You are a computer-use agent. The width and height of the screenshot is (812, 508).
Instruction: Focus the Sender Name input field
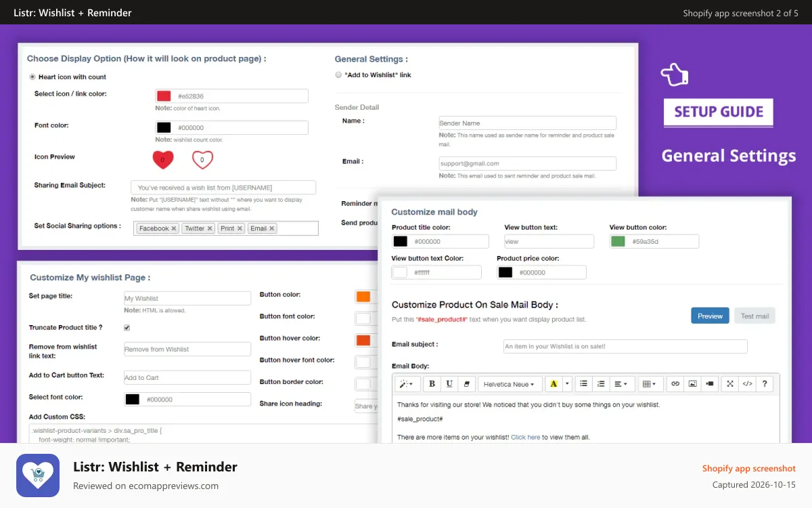(528, 123)
